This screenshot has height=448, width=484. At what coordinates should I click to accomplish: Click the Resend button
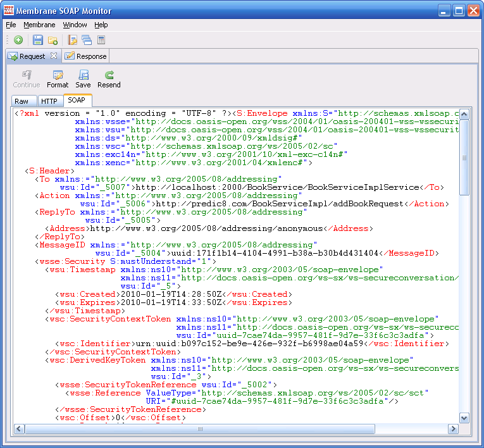[109, 79]
